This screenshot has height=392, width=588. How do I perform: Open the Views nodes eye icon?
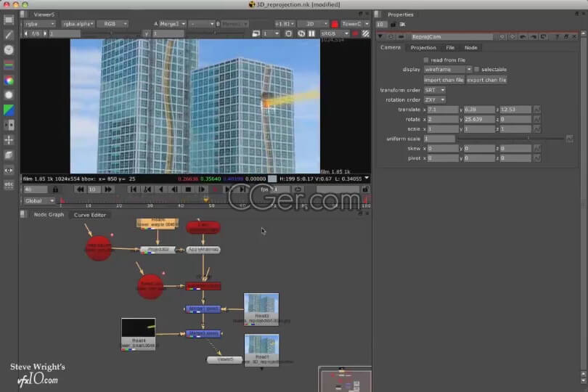pos(9,170)
